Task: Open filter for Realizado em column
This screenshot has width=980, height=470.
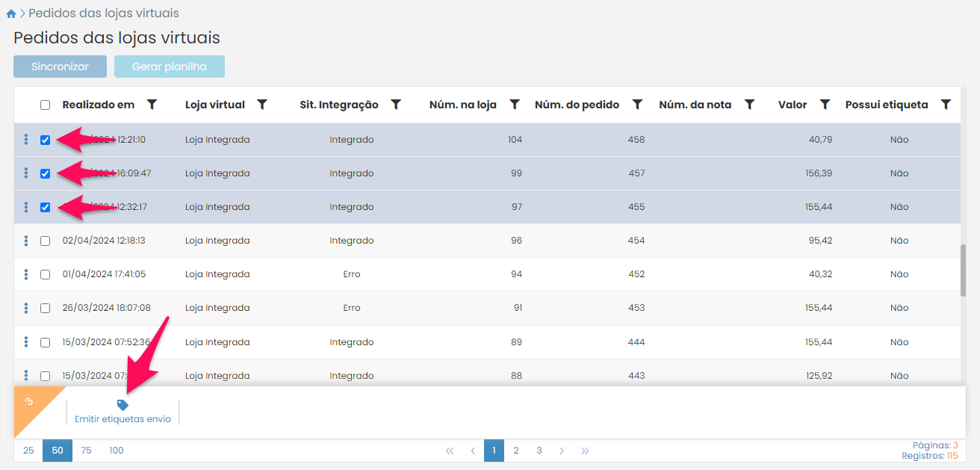Action: [152, 105]
